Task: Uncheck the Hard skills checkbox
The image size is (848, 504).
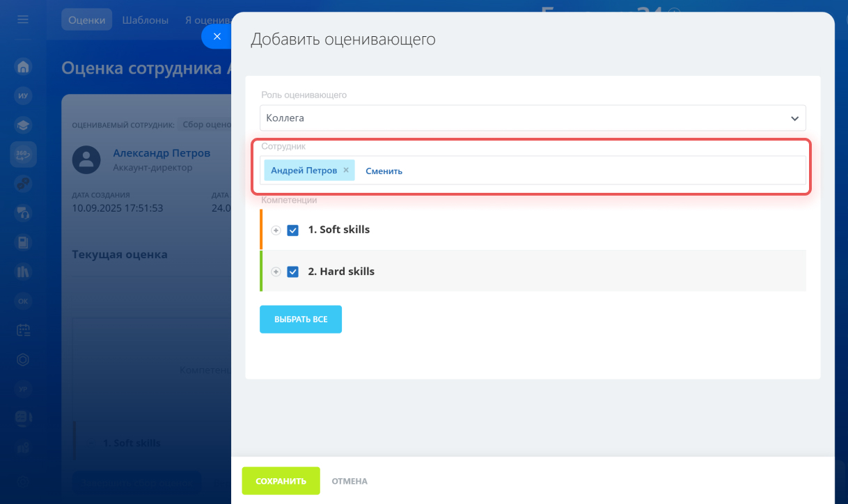Action: (x=293, y=271)
